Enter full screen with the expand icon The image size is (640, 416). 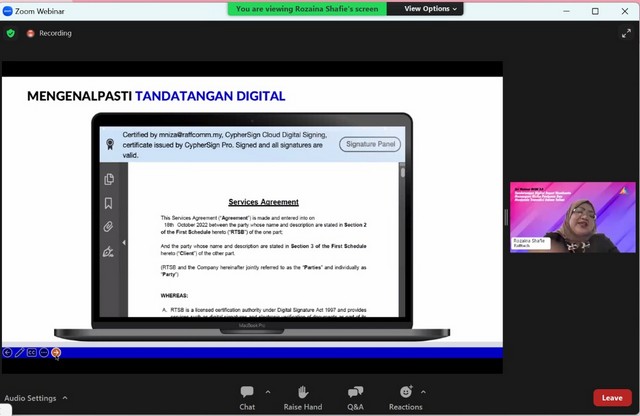click(626, 33)
